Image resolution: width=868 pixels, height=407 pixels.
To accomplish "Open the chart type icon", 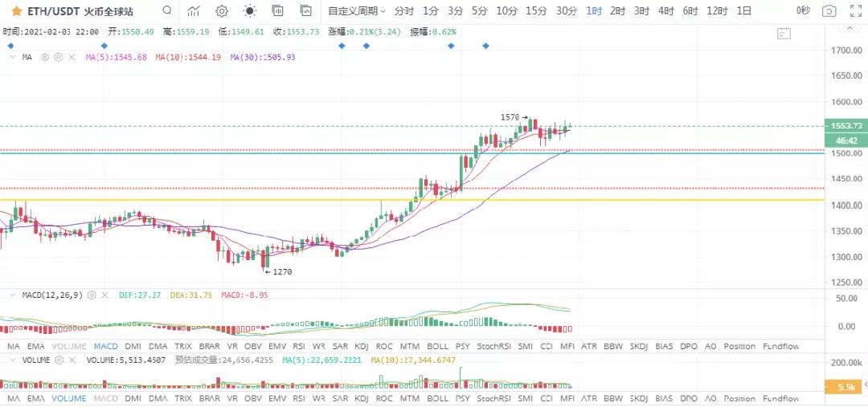I will pos(194,10).
